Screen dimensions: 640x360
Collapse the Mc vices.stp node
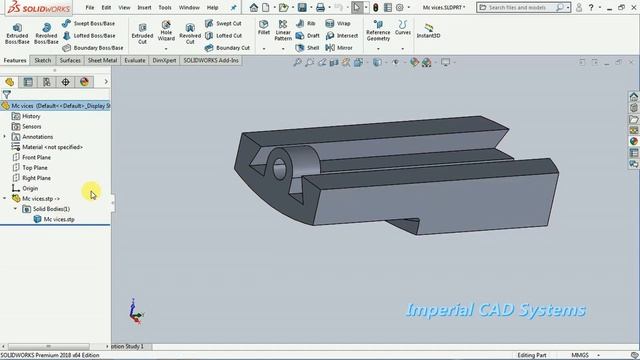[4, 198]
